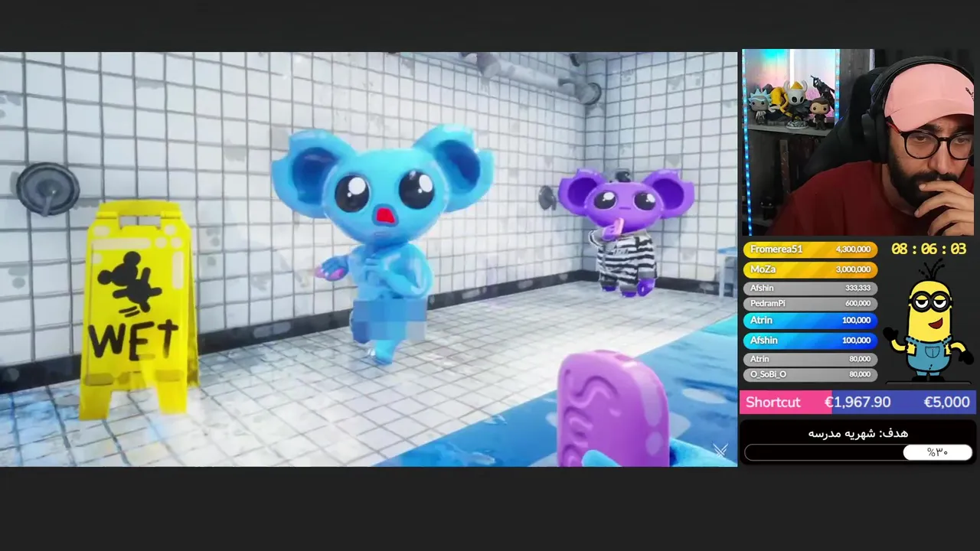Screen dimensions: 980x551
Task: Select the Atrin name beside 100,000
Action: click(761, 320)
